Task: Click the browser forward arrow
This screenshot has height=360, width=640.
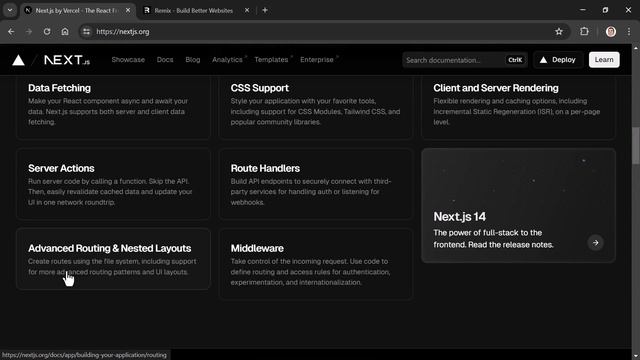Action: 29,31
